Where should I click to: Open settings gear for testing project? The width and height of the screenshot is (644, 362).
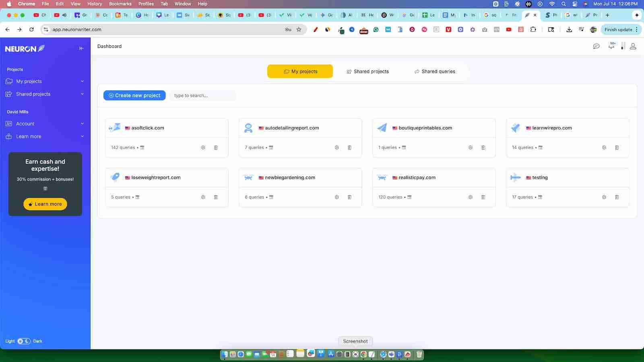[604, 197]
